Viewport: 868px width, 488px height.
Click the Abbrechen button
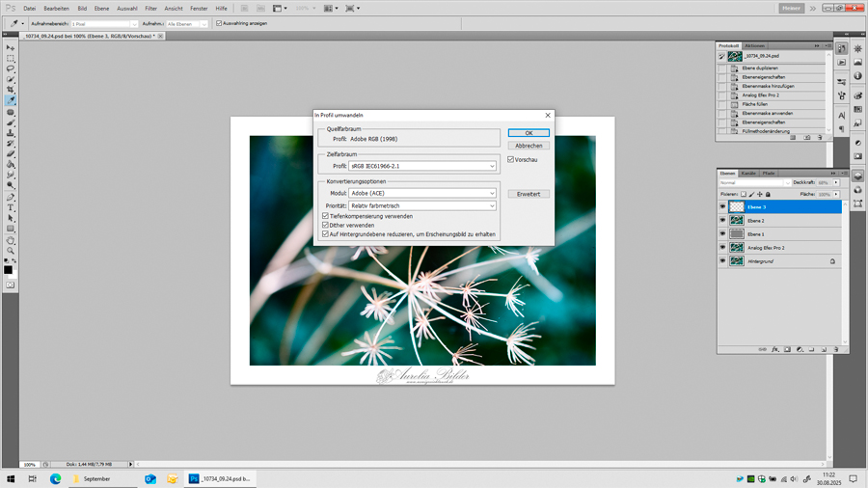coord(529,146)
